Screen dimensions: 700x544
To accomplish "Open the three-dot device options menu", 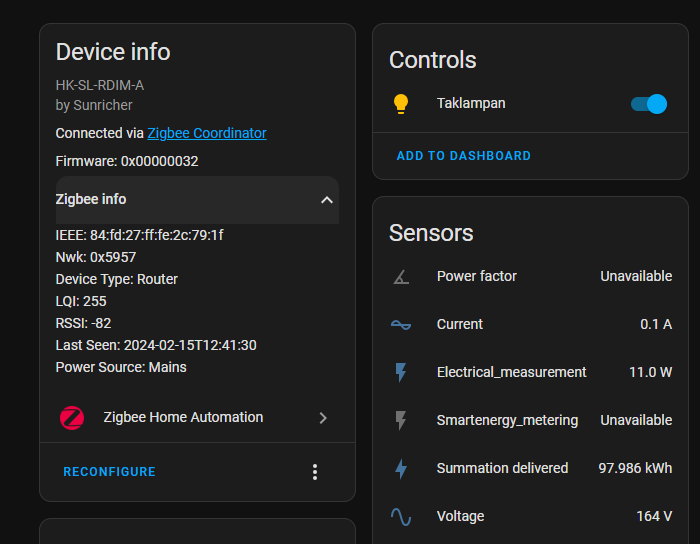I will 315,472.
